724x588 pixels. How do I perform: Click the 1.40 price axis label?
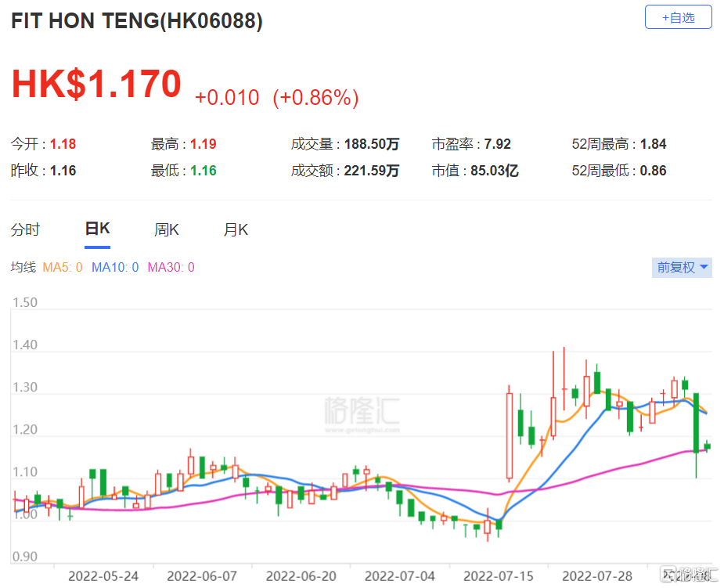tap(25, 345)
